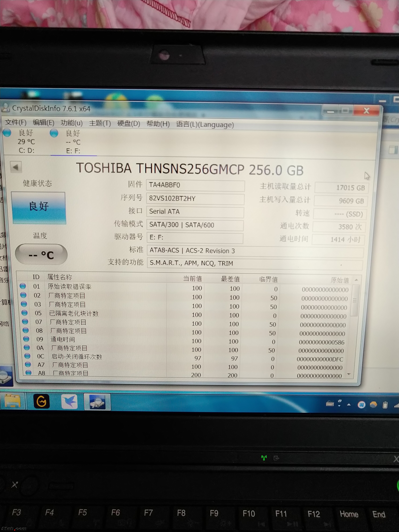
Task: Select row 0C 启动-关闭循环次数
Action: pyautogui.click(x=185, y=358)
